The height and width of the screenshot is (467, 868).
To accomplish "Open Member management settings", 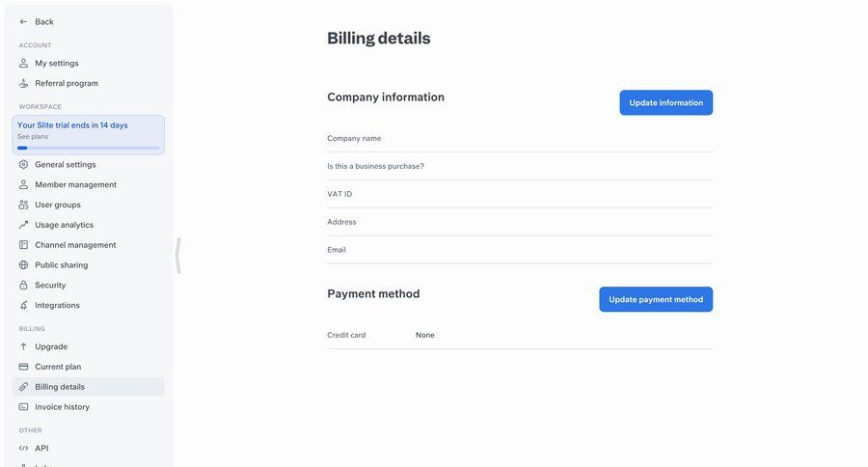I will click(75, 184).
